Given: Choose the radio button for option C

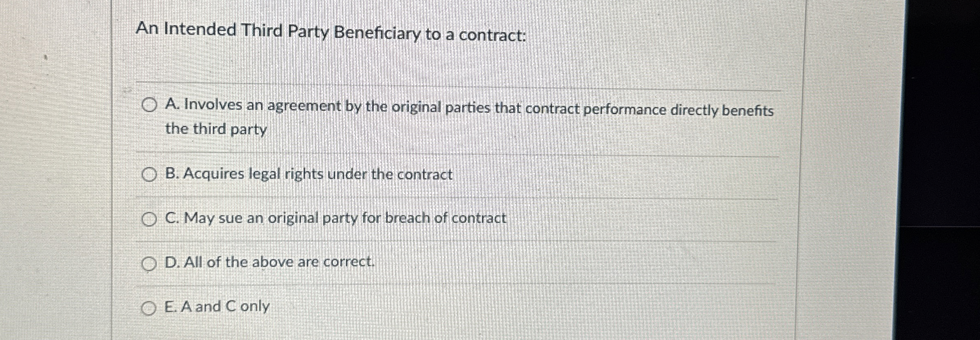Looking at the screenshot, I should coord(149,220).
